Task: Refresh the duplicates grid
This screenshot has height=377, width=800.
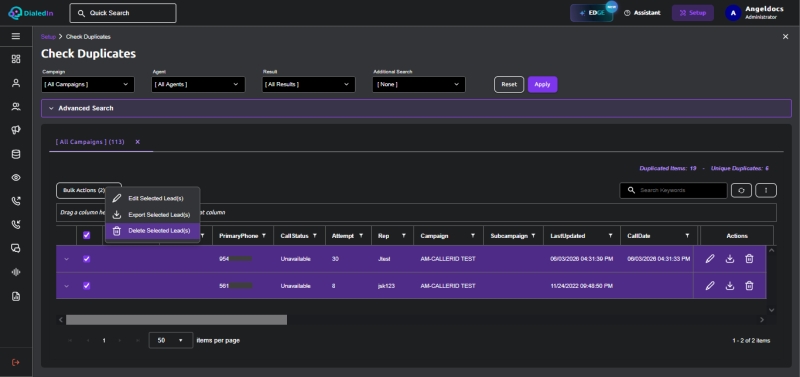Action: (x=741, y=190)
